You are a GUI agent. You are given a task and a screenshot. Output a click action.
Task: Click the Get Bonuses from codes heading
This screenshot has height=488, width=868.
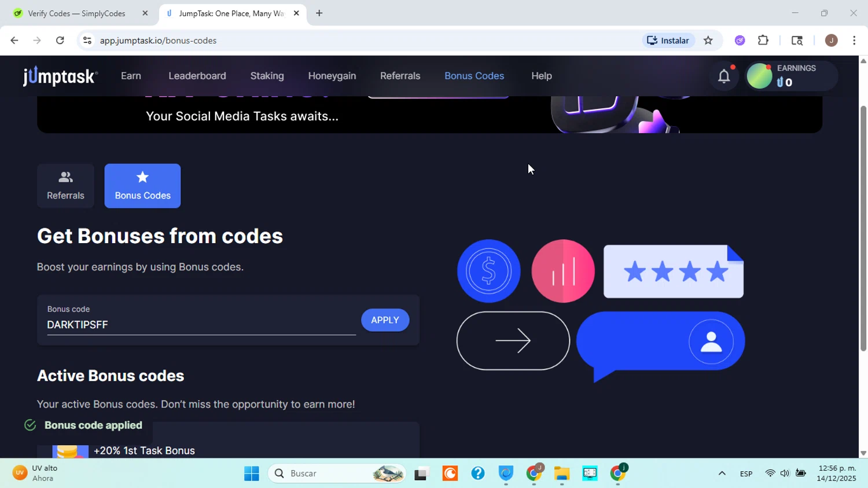(160, 236)
